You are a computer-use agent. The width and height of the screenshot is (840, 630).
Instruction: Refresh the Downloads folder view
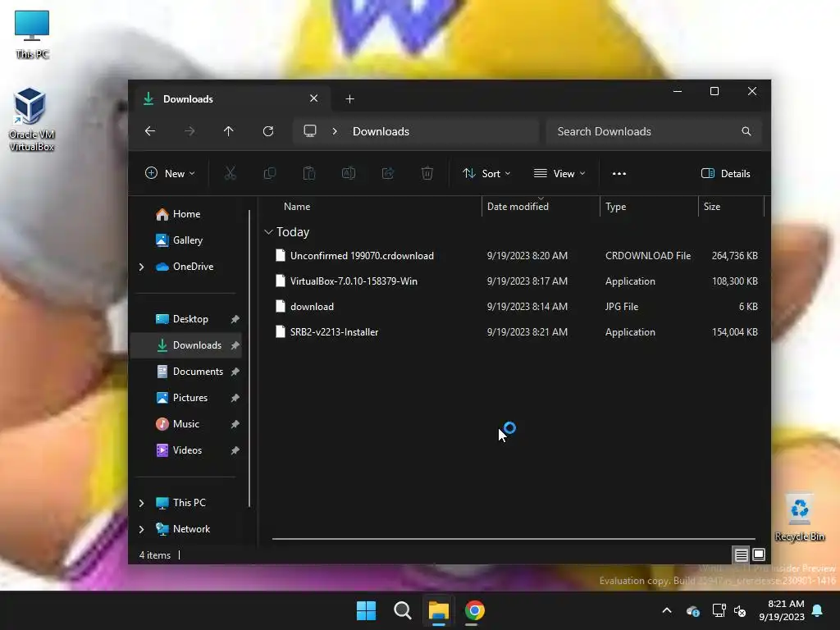coord(268,131)
